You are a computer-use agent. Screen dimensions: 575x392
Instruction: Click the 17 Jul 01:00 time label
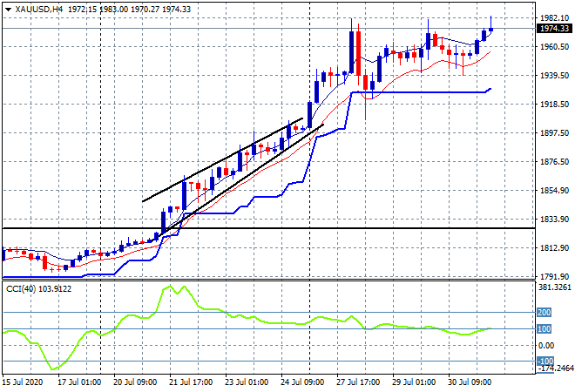[x=79, y=382]
